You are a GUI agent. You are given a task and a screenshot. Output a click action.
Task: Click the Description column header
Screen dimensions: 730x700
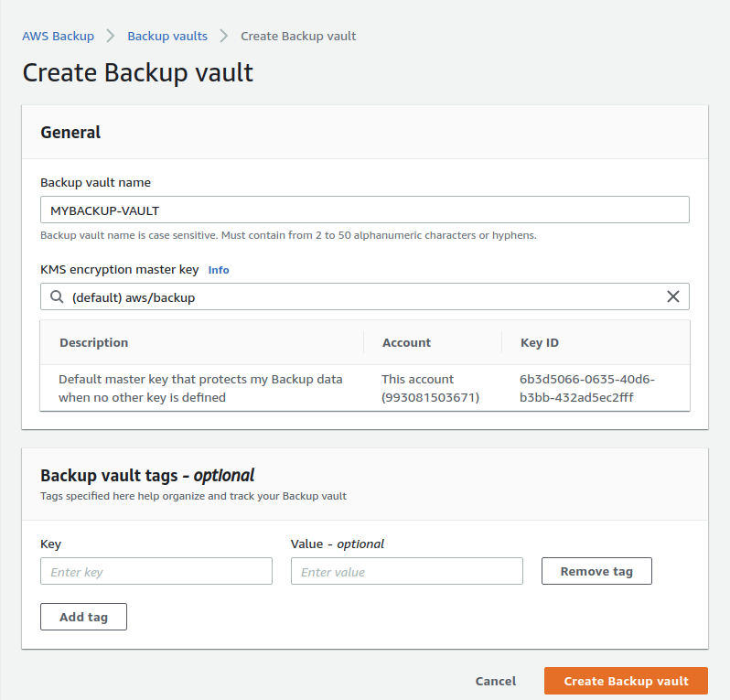tap(94, 342)
